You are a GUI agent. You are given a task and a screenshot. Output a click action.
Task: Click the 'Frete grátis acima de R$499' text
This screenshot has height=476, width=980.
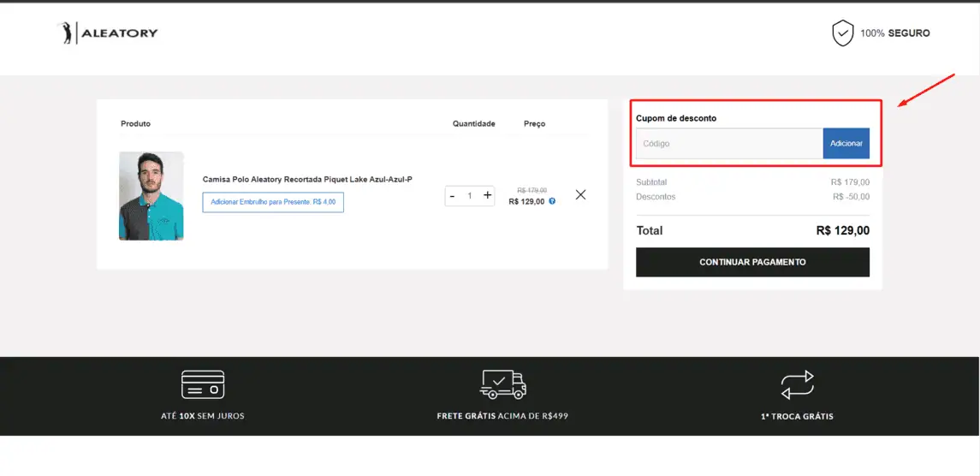tap(502, 416)
